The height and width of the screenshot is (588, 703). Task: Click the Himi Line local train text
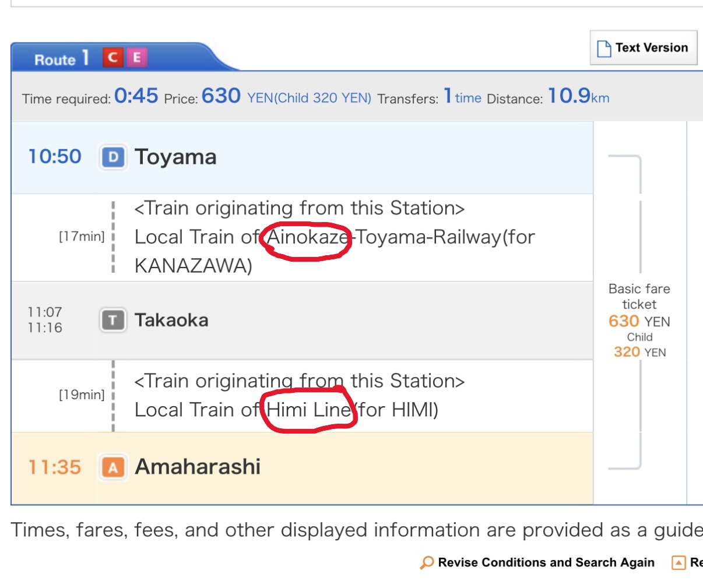pos(286,410)
